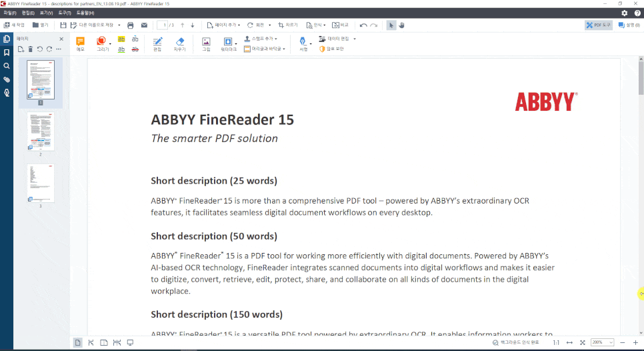Open a file with the 열기 button
The image size is (644, 351).
pyautogui.click(x=40, y=25)
